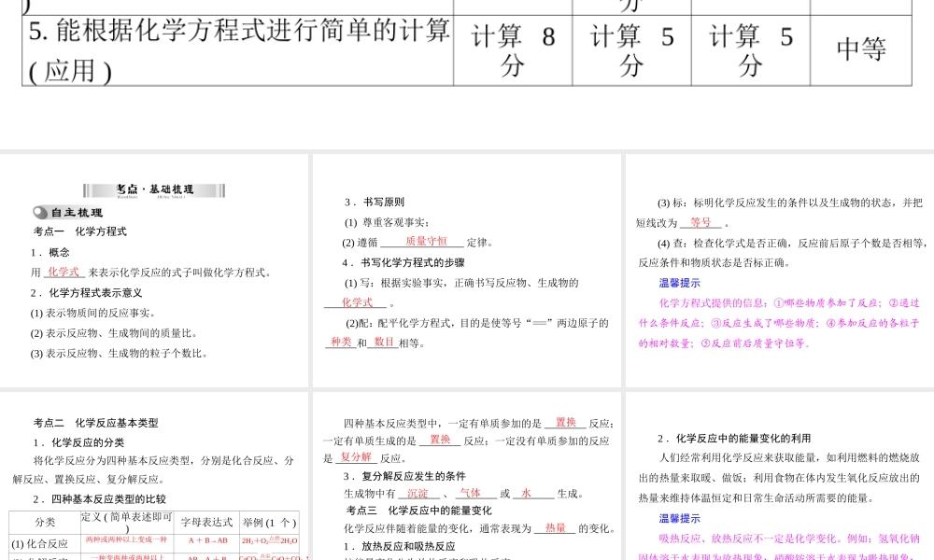Click the "考点·基础梳理" banner heading

click(154, 189)
